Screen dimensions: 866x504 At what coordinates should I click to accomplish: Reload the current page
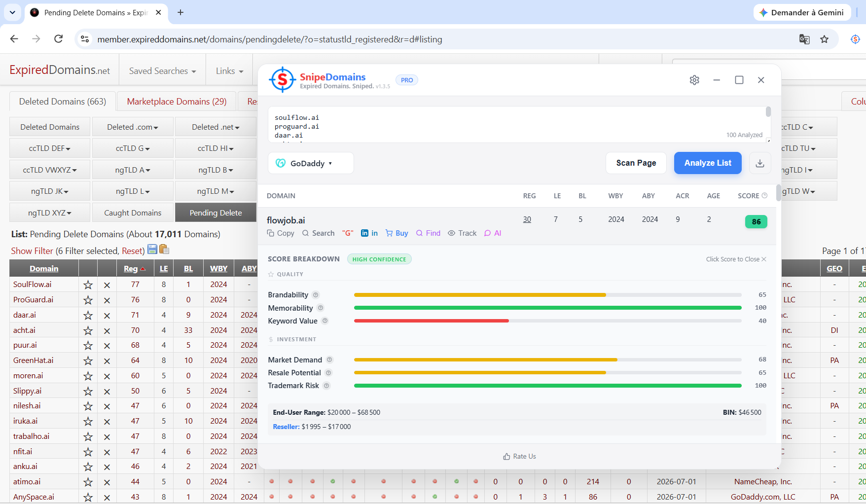58,39
